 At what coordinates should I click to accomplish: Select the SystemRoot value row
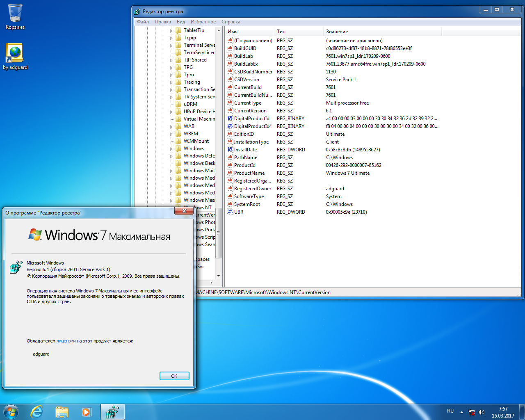[332, 204]
